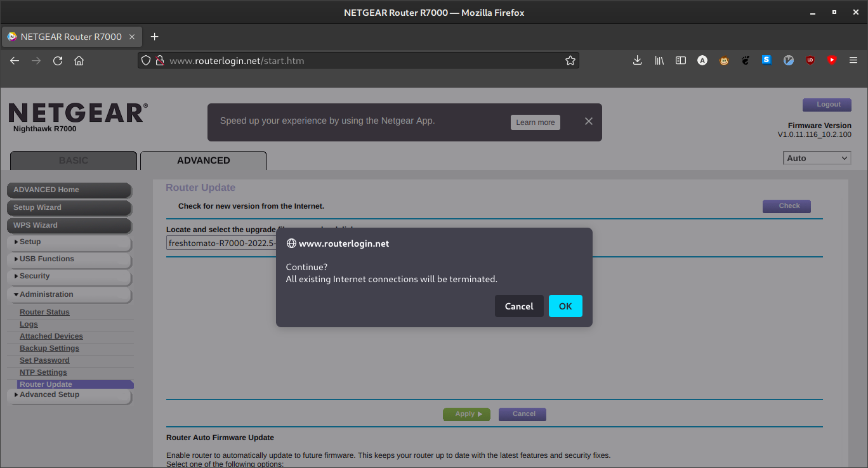Dismiss the Netgear App banner
The height and width of the screenshot is (468, 868).
589,121
